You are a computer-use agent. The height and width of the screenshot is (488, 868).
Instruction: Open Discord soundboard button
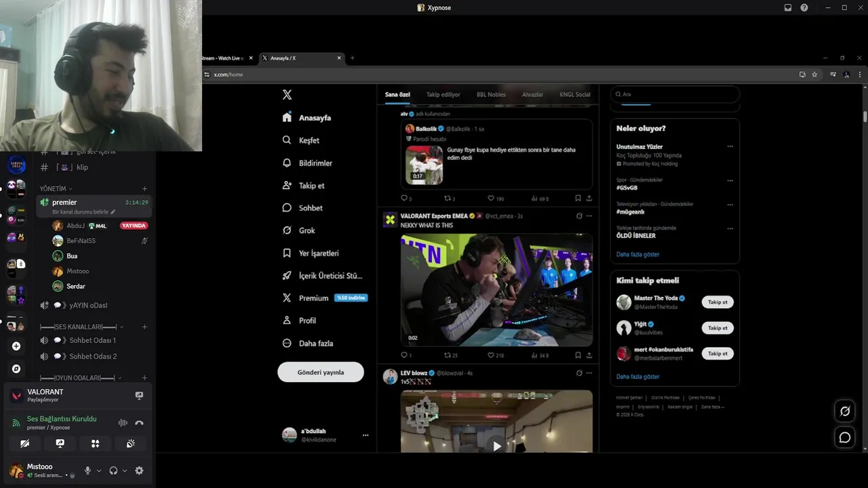coord(131,443)
